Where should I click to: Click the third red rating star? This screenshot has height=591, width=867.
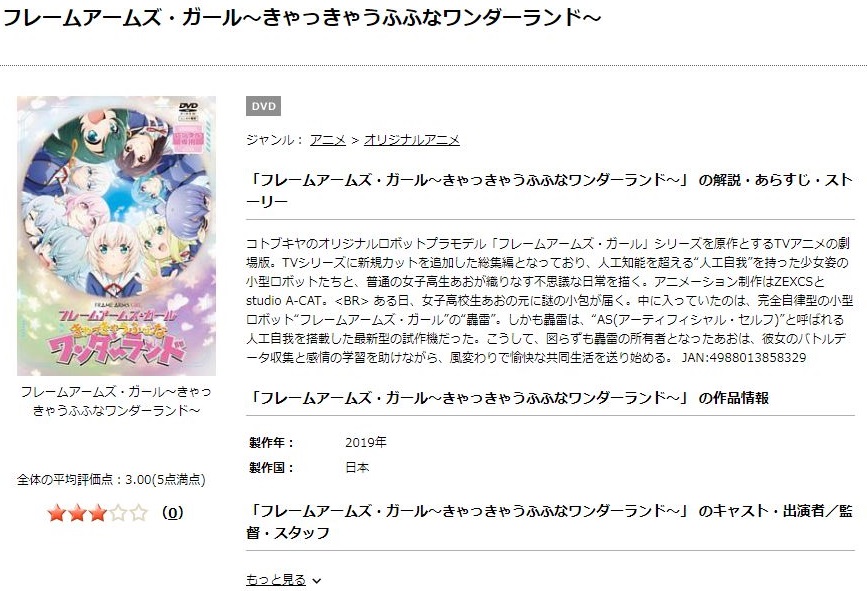tap(97, 513)
